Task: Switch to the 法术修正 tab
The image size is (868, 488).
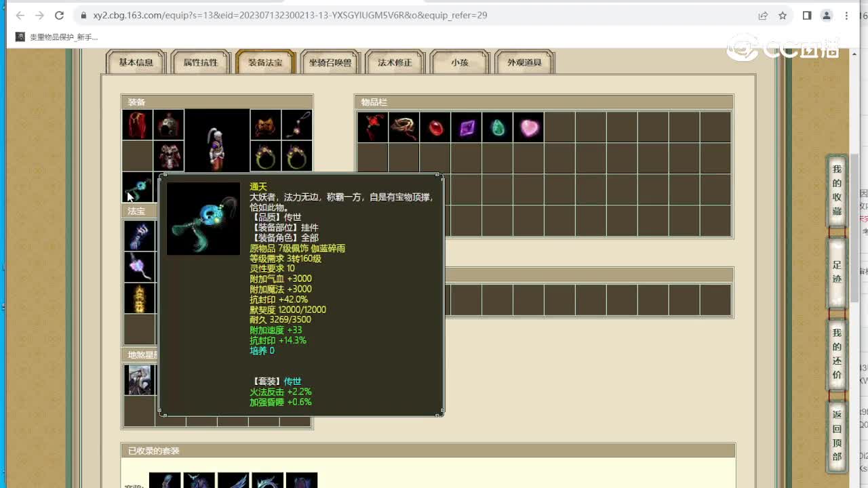Action: pos(395,62)
